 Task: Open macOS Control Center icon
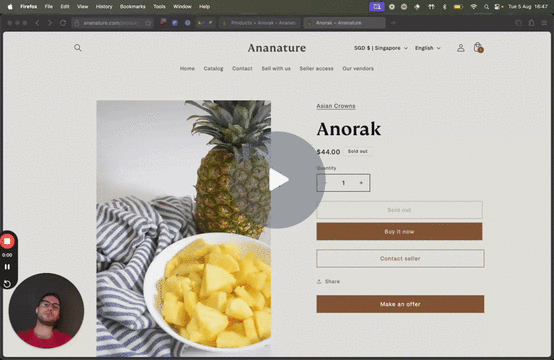[x=498, y=7]
